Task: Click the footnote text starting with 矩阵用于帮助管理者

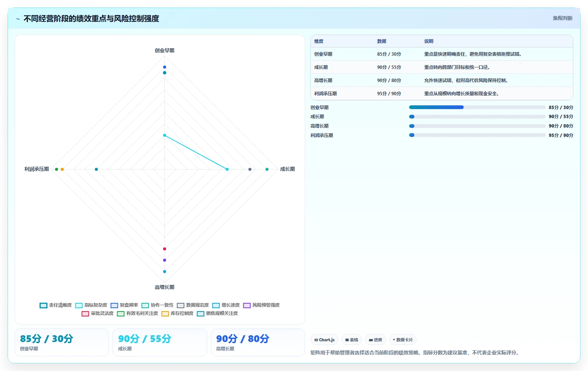Action: (x=415, y=353)
